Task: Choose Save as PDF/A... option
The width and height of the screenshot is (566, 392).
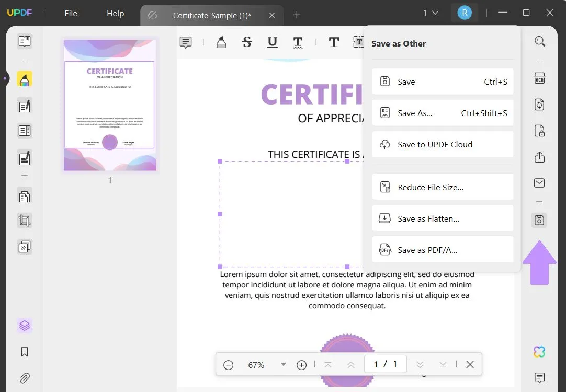Action: point(443,249)
